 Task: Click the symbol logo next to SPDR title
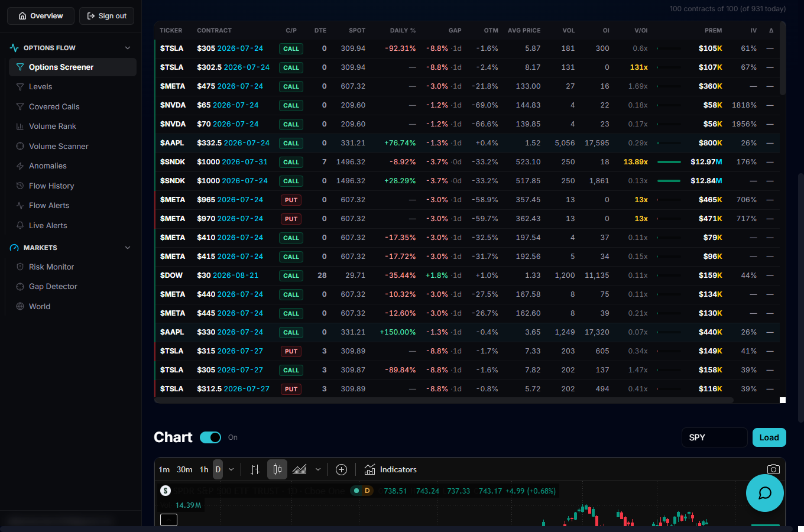(166, 491)
